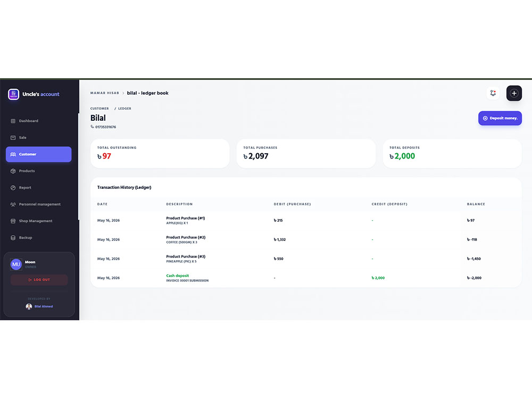This screenshot has height=399, width=532.
Task: Click the Shop Management store icon
Action: (x=13, y=221)
